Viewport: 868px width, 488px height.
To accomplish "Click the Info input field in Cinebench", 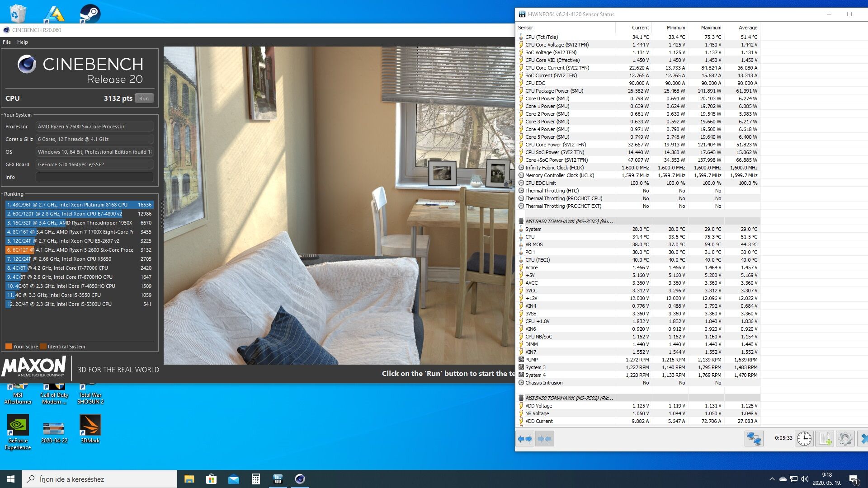I will point(94,177).
